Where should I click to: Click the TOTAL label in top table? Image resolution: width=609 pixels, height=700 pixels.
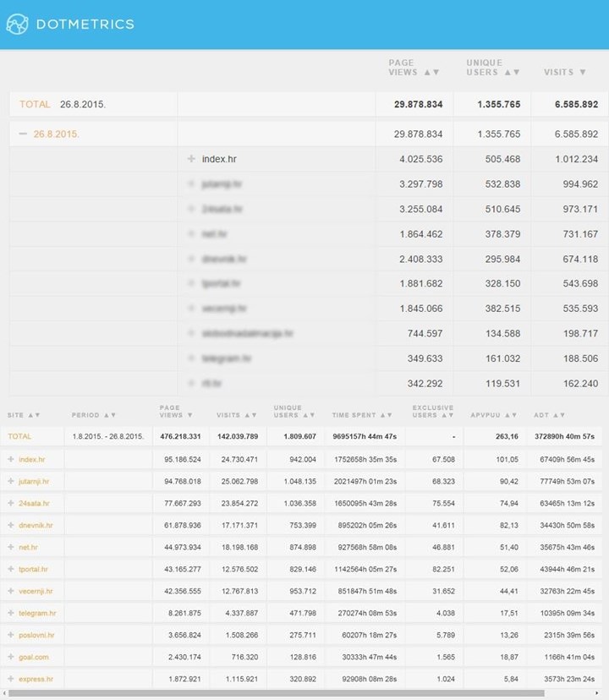pos(35,104)
